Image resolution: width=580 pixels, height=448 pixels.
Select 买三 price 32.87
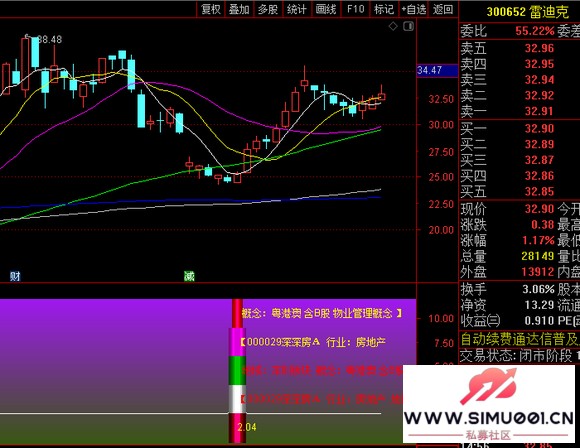click(539, 160)
